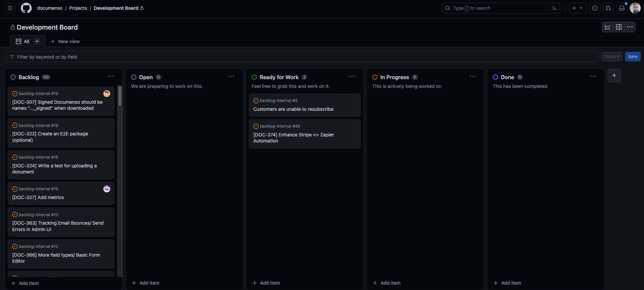The image size is (644, 290).
Task: Click the Backlog column scrollbar
Action: tap(120, 96)
